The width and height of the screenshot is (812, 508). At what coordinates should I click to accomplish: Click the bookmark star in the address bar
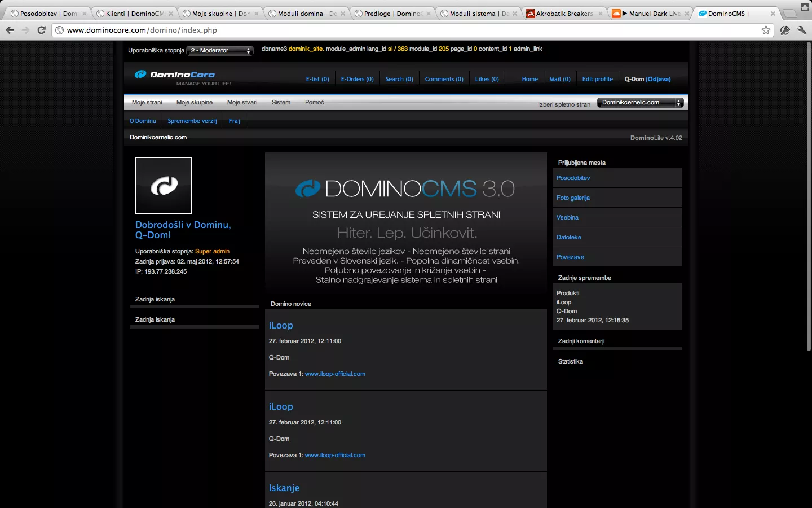pyautogui.click(x=766, y=30)
